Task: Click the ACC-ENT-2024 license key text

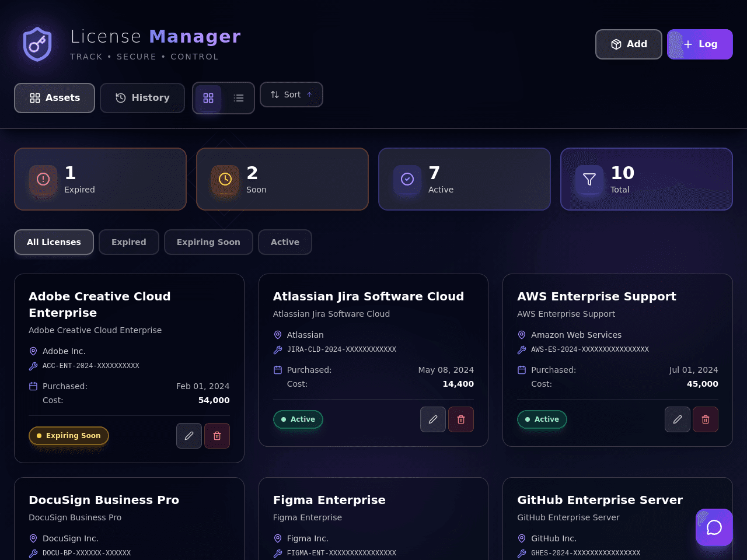Action: pos(91,366)
